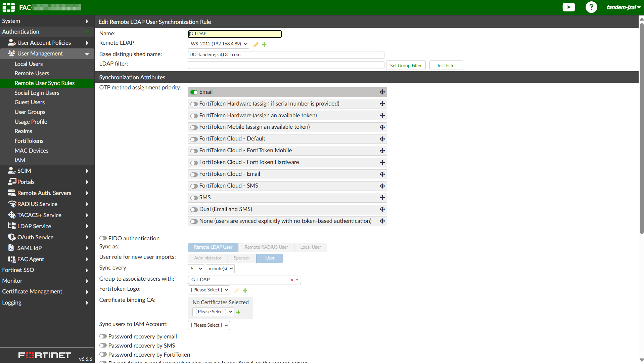Add certificate binding CA plus icon

(238, 312)
